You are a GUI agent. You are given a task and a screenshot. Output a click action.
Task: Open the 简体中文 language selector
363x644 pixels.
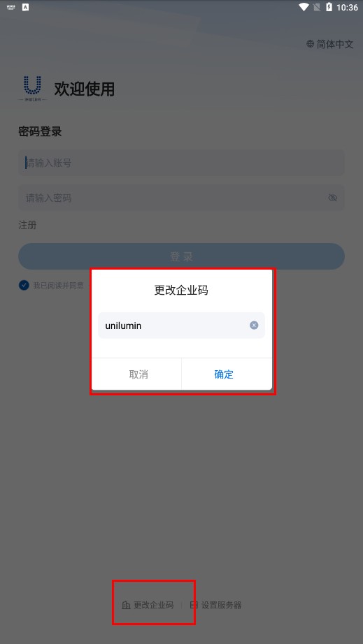point(330,44)
